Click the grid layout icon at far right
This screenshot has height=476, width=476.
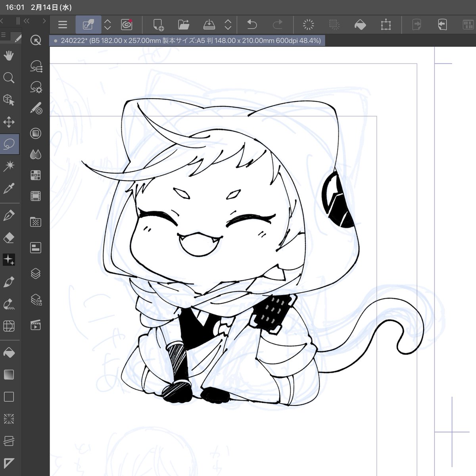468,25
